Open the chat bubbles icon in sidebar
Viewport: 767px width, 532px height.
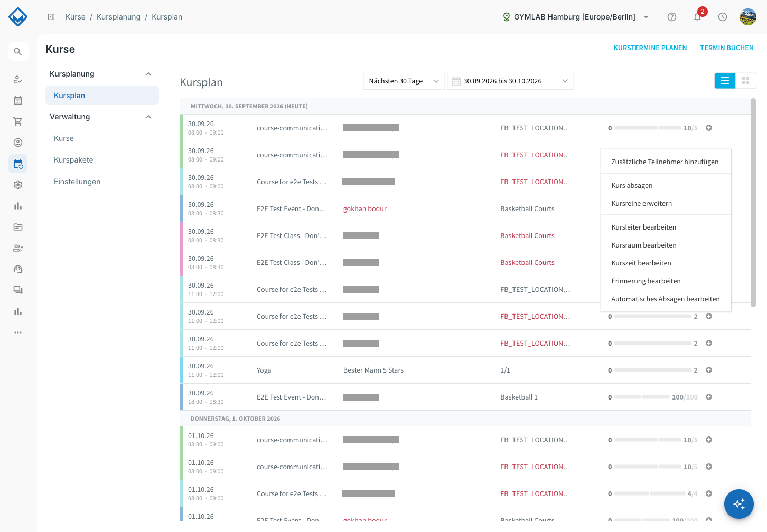tap(18, 290)
